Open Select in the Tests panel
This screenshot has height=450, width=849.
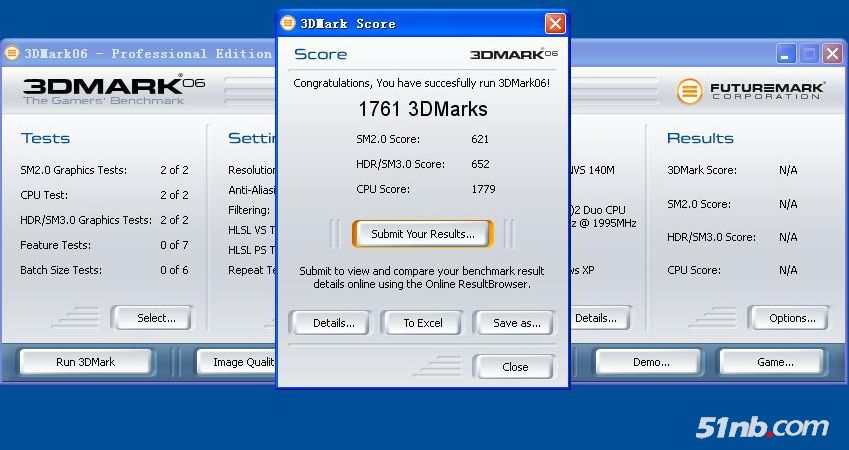[156, 318]
